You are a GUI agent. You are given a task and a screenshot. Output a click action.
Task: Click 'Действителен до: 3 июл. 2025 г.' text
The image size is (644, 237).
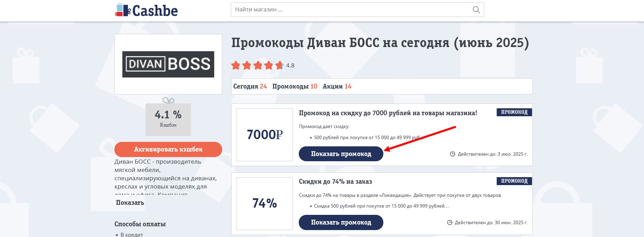(493, 154)
